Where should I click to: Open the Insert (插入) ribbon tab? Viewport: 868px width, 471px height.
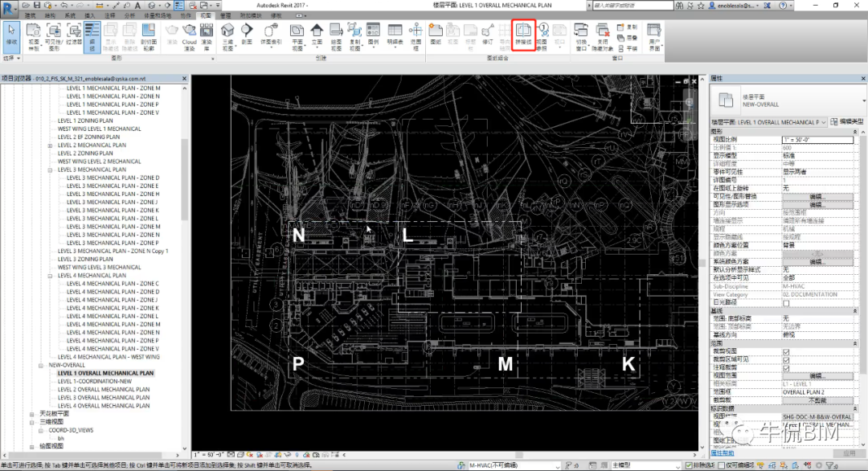[90, 15]
